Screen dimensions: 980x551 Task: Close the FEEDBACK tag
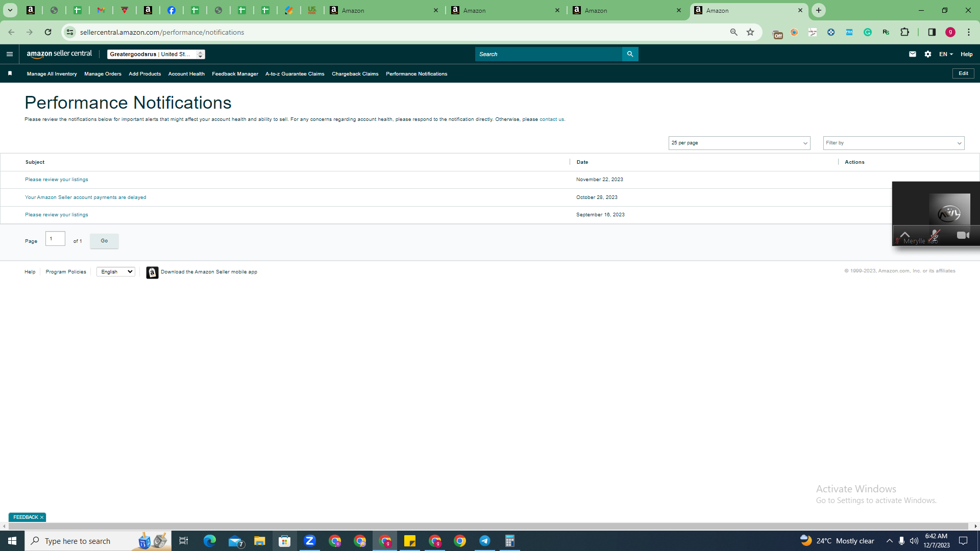coord(42,517)
